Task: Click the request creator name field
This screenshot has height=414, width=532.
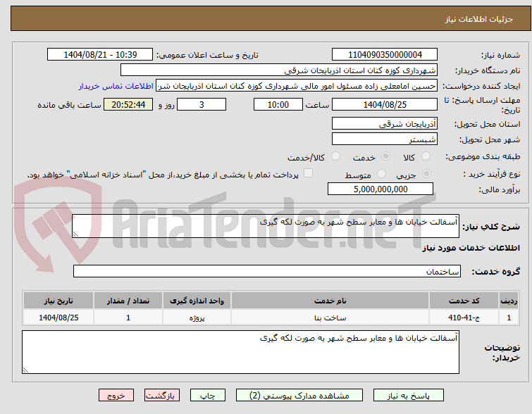Action: click(297, 86)
